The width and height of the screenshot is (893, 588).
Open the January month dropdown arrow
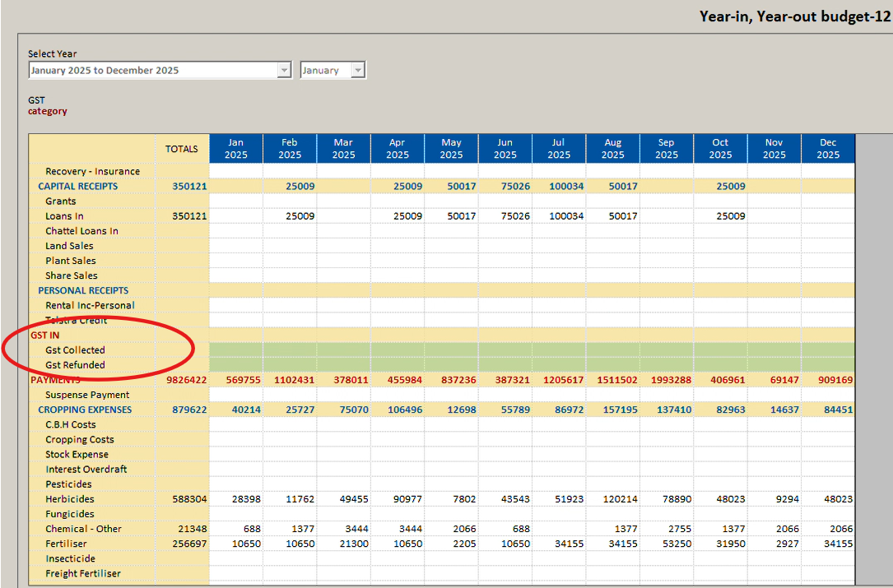point(358,70)
